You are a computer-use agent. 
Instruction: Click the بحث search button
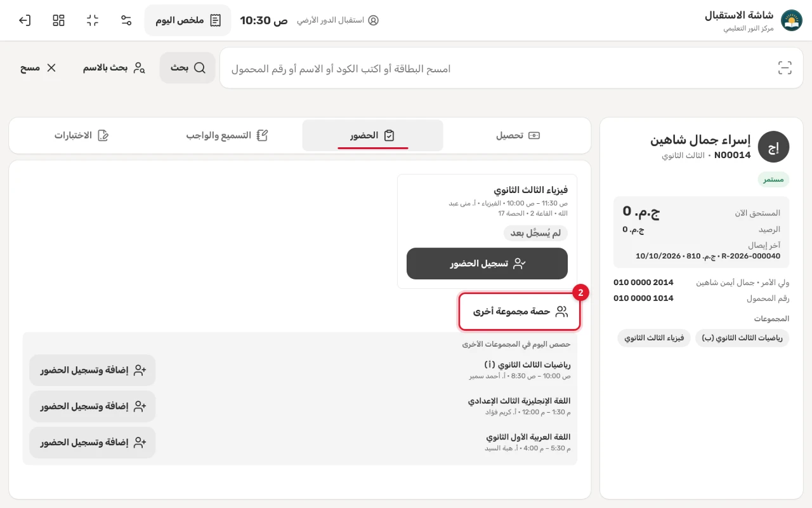point(188,68)
